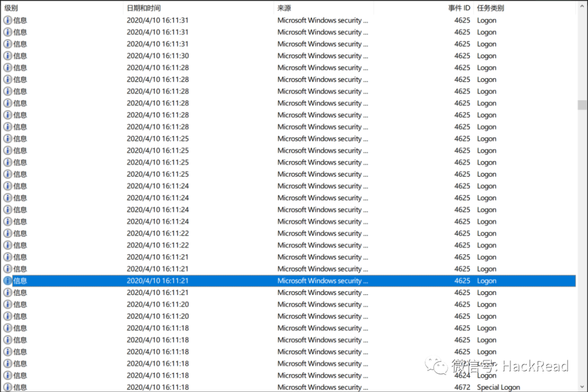Click the date cell in the event 4672 row
Screen dimensions: 588x392
pyautogui.click(x=157, y=387)
